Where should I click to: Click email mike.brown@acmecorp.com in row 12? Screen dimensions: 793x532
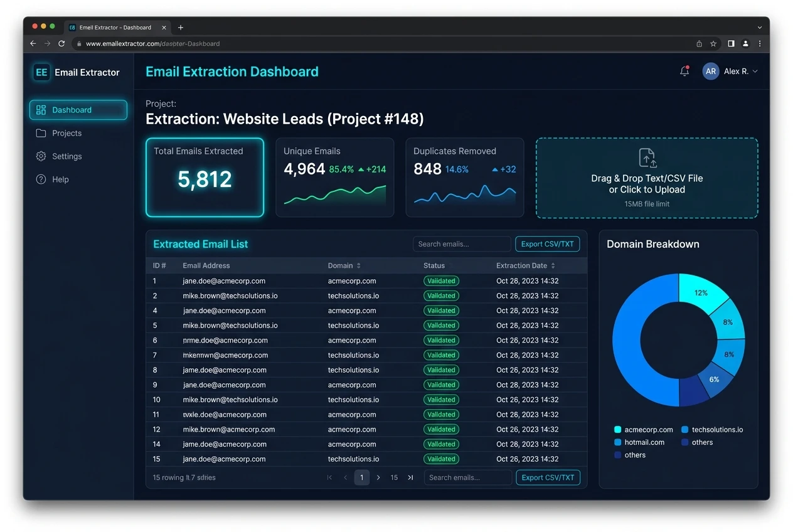[229, 430]
